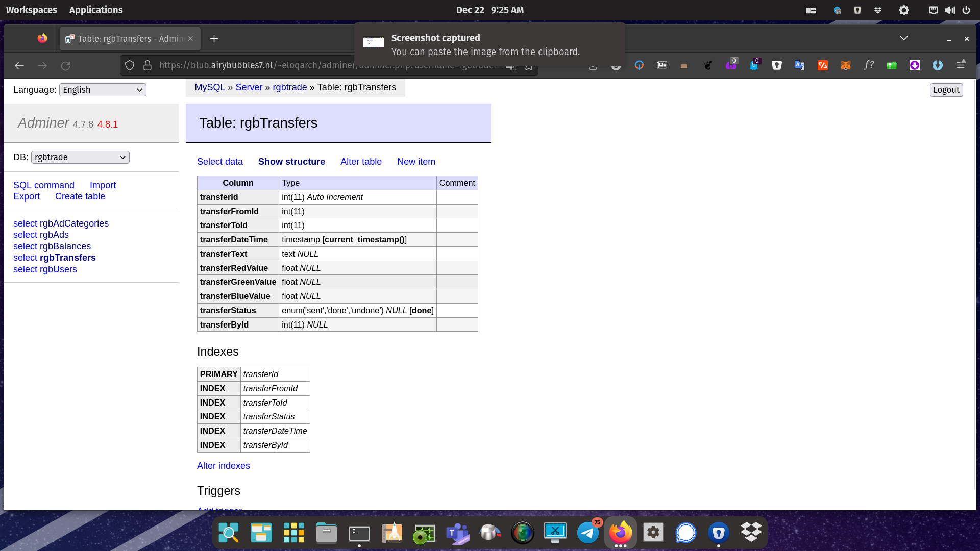
Task: Launch Microsoft Teams Preview from dock
Action: tap(457, 533)
